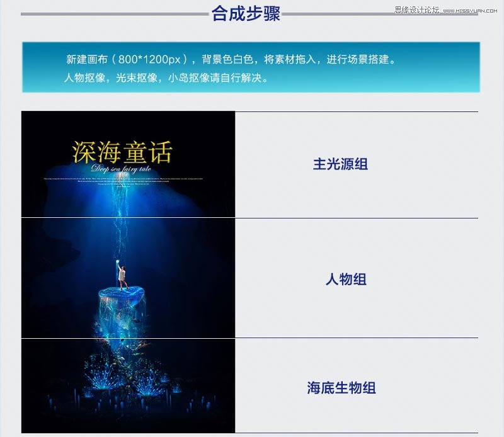The width and height of the screenshot is (504, 437).
Task: Click the 合成步骤 heading title
Action: click(246, 13)
